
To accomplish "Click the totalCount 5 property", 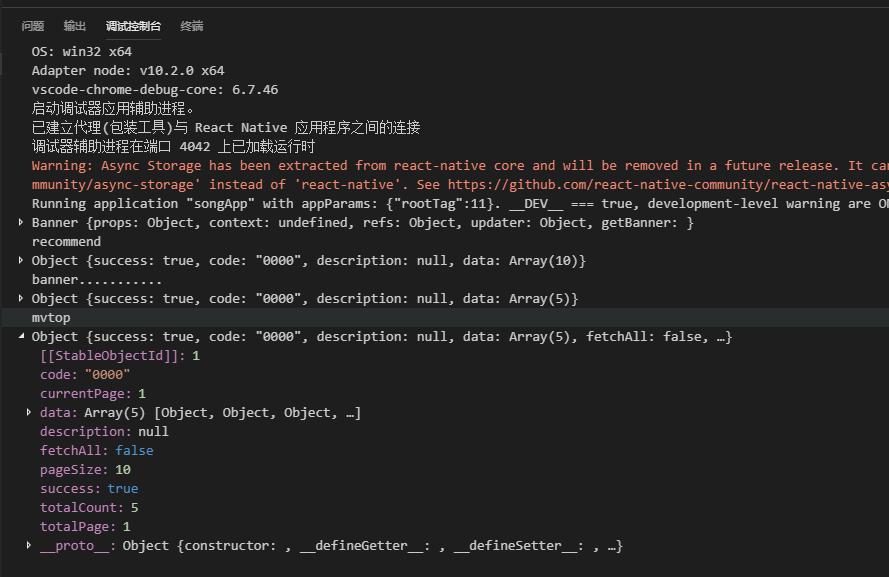I will tap(89, 507).
